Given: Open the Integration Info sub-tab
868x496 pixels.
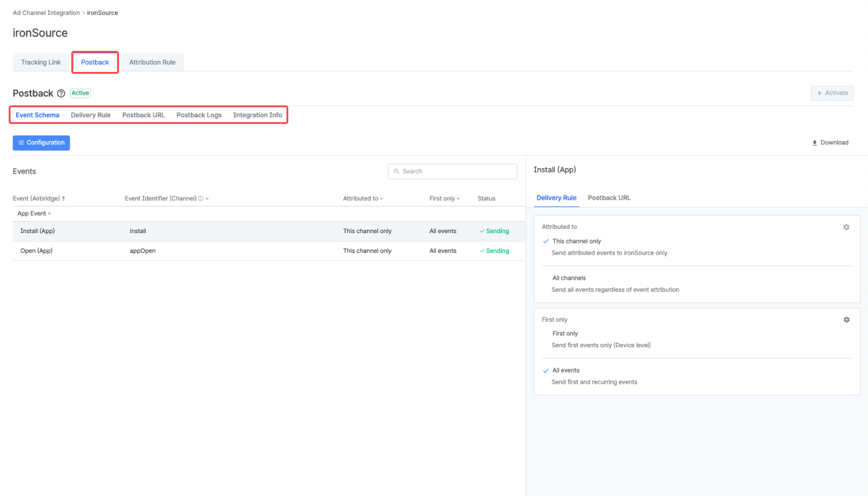Looking at the screenshot, I should (x=257, y=115).
